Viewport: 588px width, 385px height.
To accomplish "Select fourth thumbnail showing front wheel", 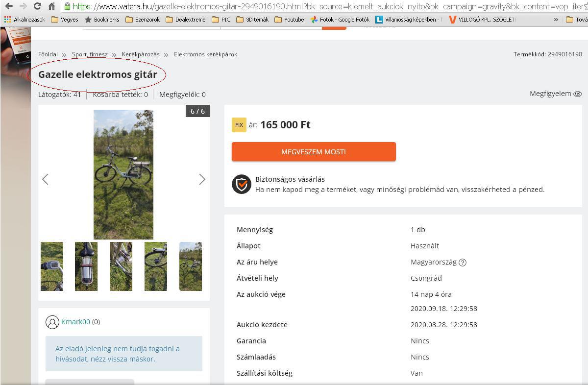I will [156, 266].
